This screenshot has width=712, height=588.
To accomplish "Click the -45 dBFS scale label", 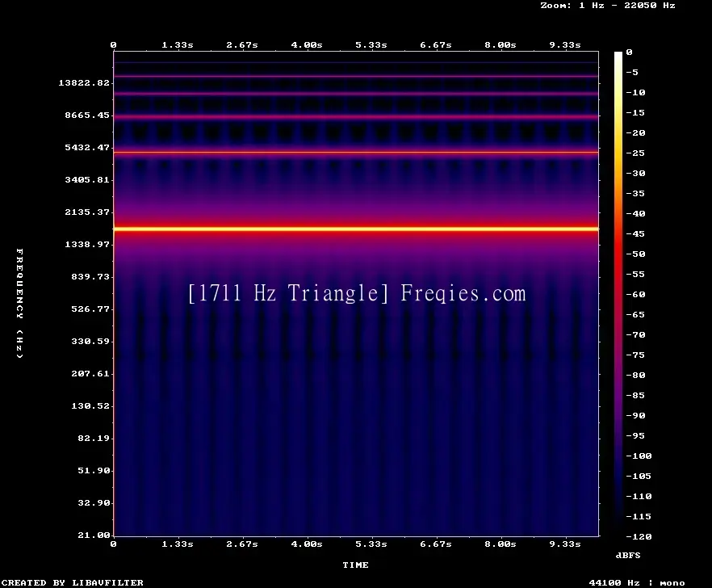I will coord(635,233).
